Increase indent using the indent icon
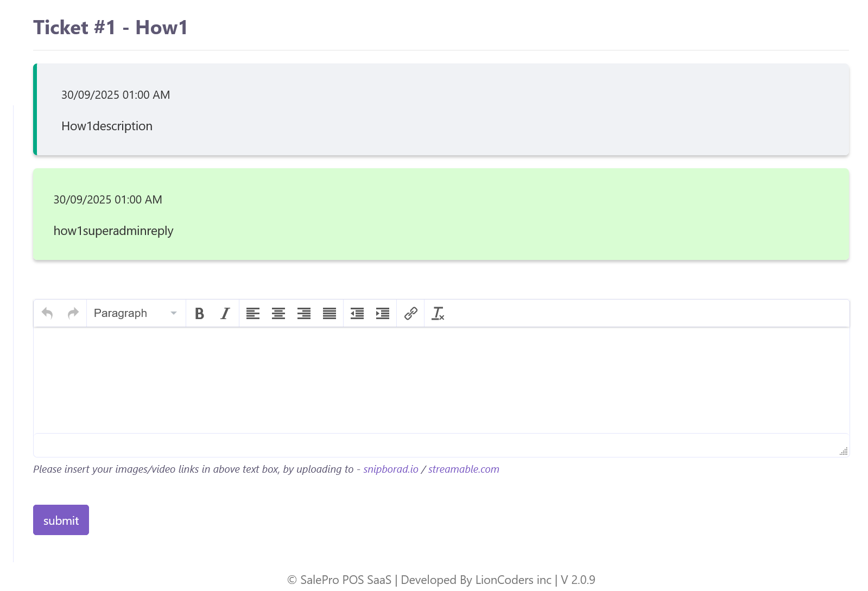Screen dimensions: 868x591 (383, 313)
